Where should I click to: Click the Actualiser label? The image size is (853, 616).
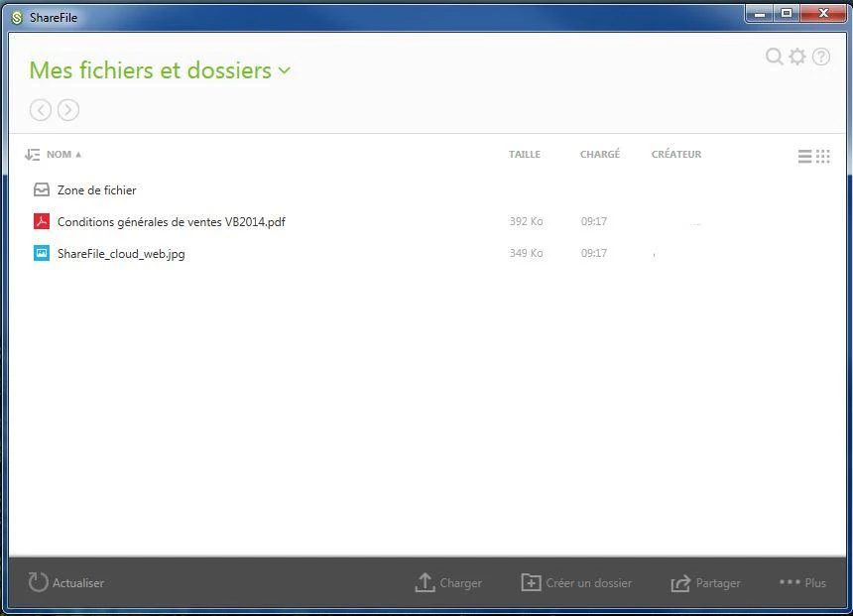point(78,583)
